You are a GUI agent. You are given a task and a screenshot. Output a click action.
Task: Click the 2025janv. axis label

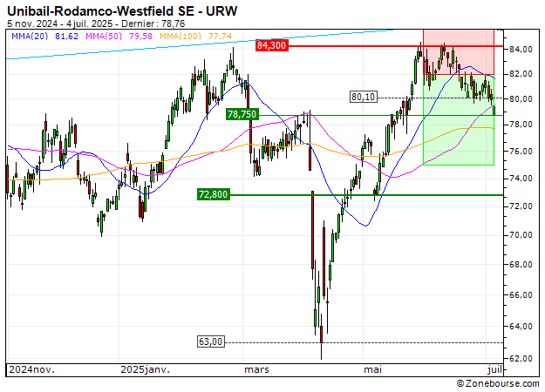click(x=145, y=369)
